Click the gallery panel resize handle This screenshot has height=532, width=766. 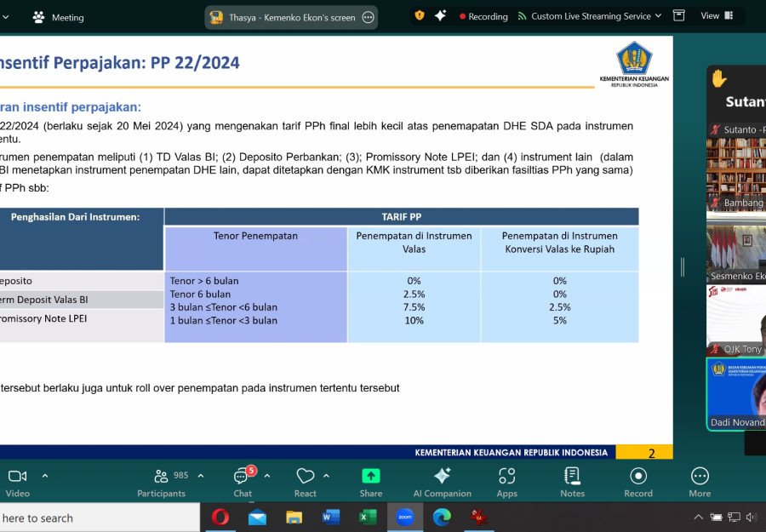pos(683,266)
